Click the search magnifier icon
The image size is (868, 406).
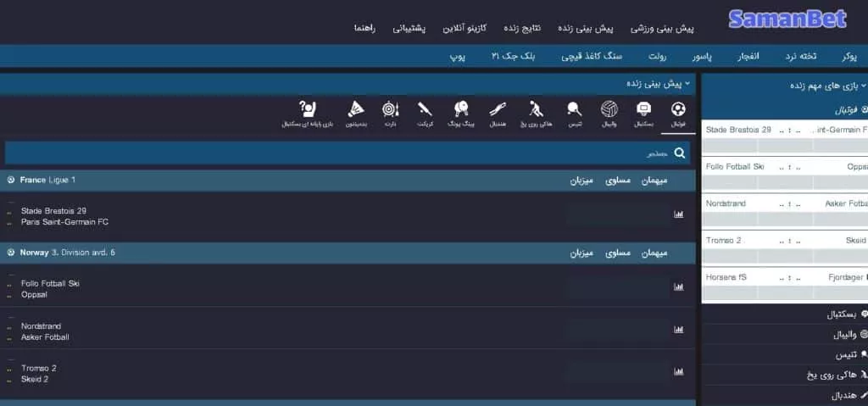[x=679, y=153]
